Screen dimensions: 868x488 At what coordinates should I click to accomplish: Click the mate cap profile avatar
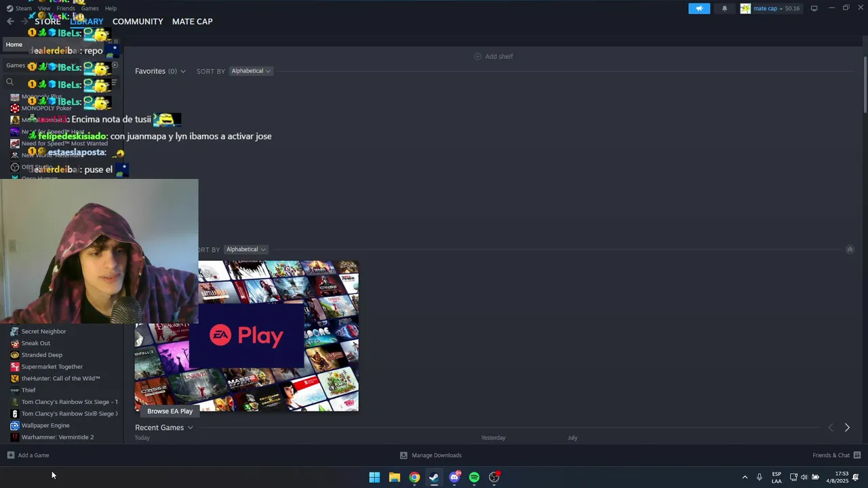(x=745, y=8)
